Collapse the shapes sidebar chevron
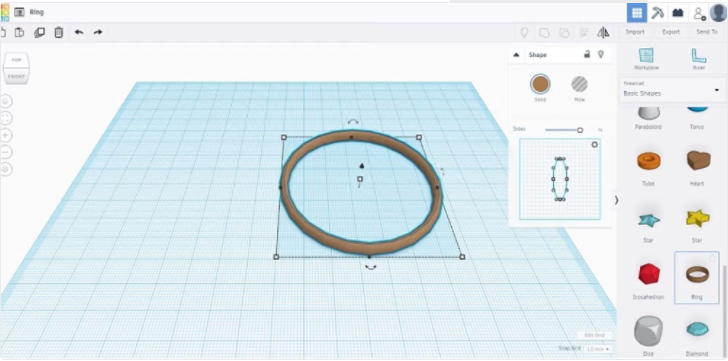 click(x=617, y=200)
